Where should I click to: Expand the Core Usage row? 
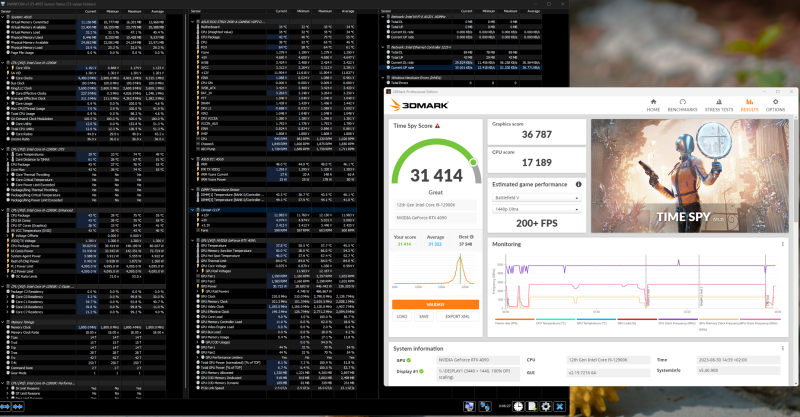point(8,104)
